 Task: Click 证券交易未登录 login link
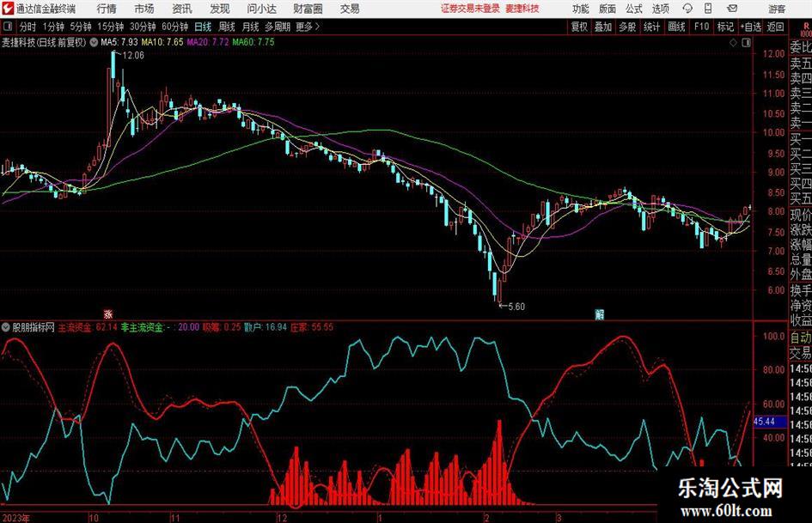(x=470, y=9)
